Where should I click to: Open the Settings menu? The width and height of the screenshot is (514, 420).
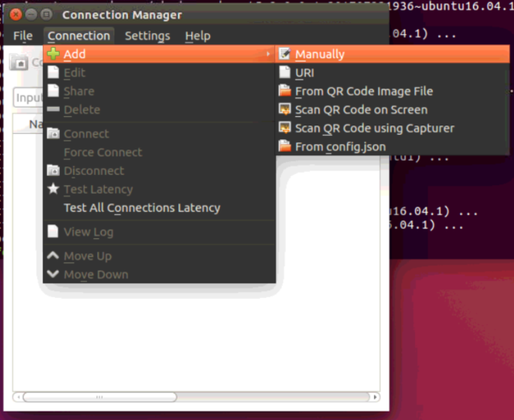[147, 36]
